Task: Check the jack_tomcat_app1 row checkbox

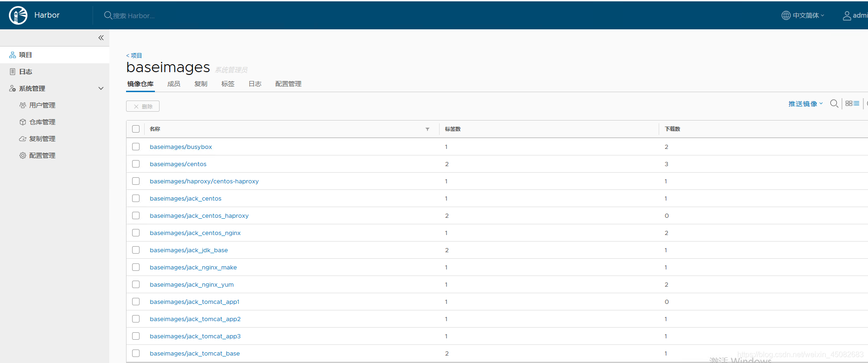Action: point(136,302)
